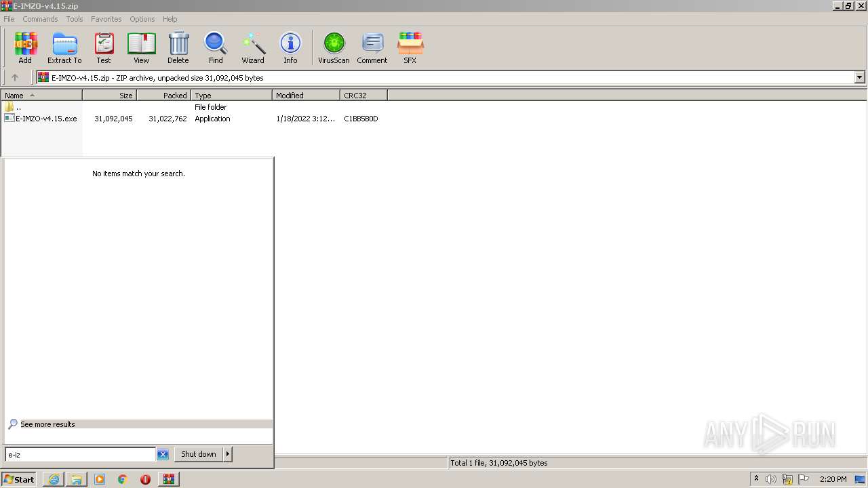Viewport: 868px width, 488px height.
Task: Click the 2:20 PM clock
Action: [x=833, y=479]
